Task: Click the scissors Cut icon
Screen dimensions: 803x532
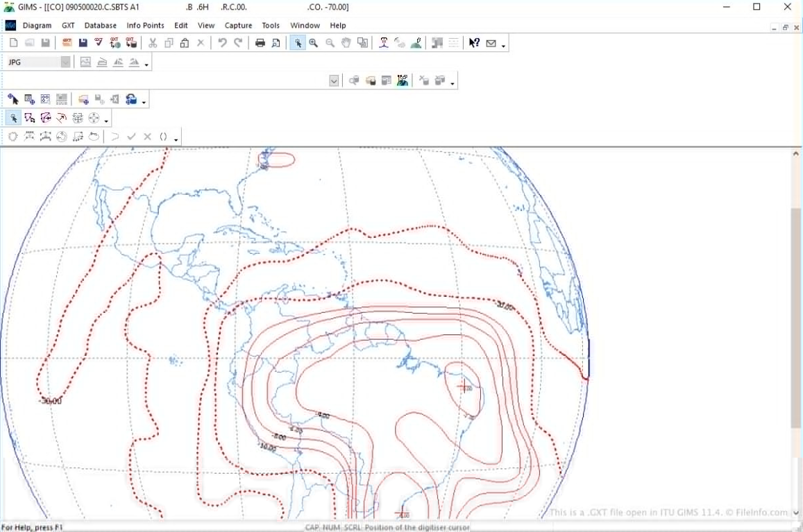Action: (153, 43)
